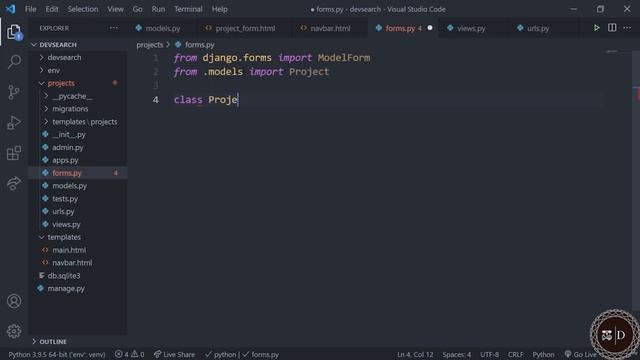The height and width of the screenshot is (360, 640).
Task: Open main.html in the explorer
Action: tap(78, 250)
